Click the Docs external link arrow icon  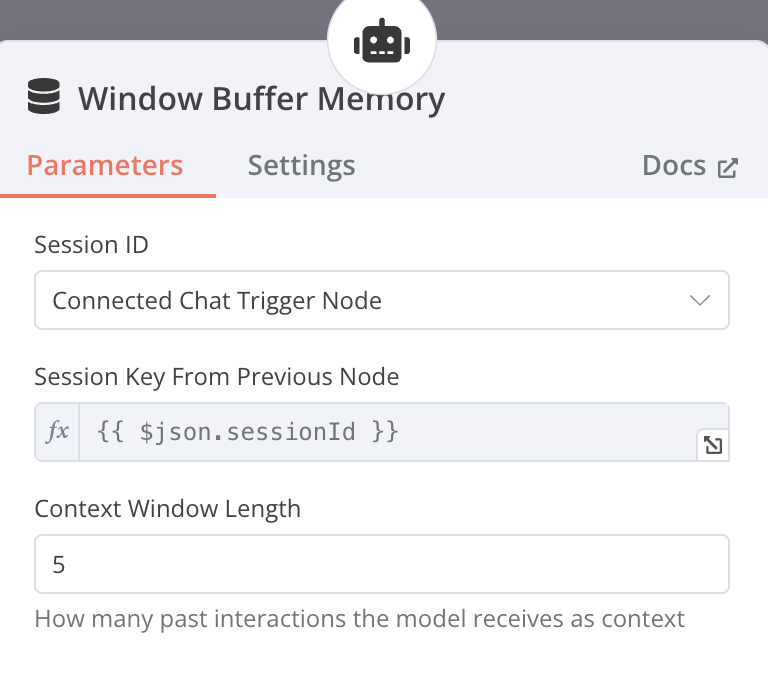(x=728, y=167)
